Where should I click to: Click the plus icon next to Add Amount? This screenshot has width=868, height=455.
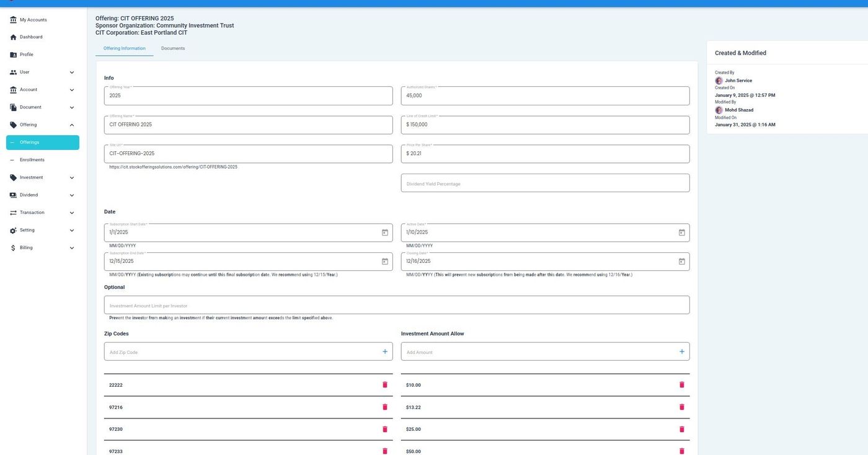[681, 351]
